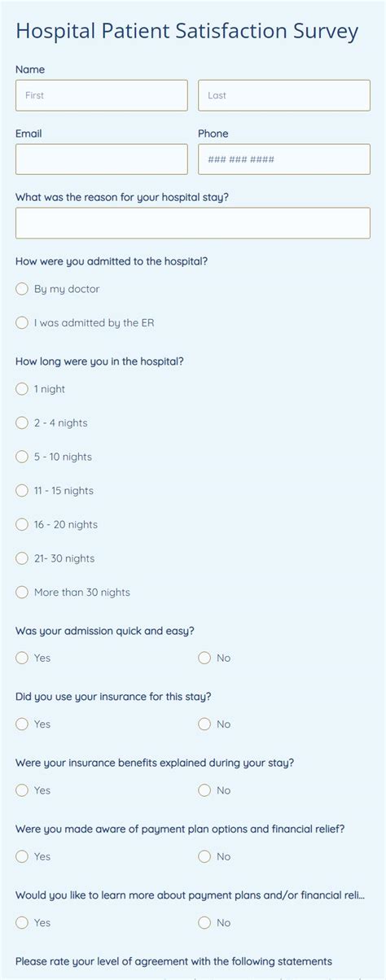This screenshot has width=386, height=980.
Task: Select the '1 night' radio button
Action: [x=22, y=389]
